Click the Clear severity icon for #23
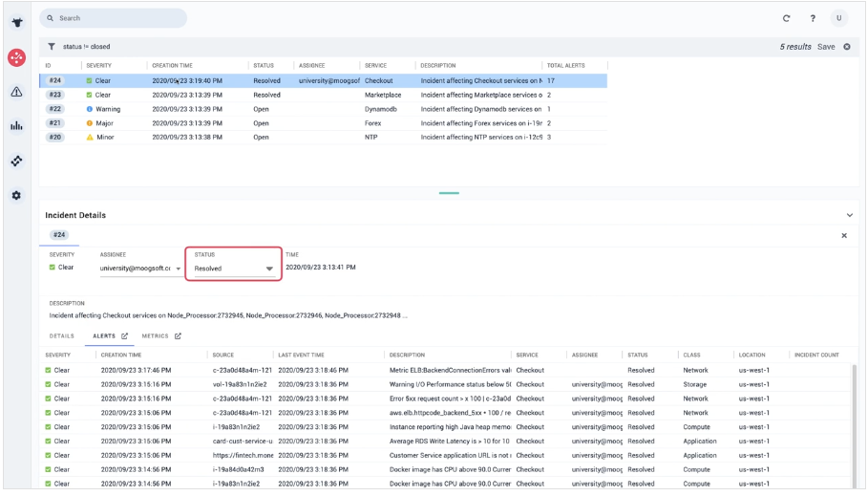Image resolution: width=868 pixels, height=496 pixels. pos(89,95)
